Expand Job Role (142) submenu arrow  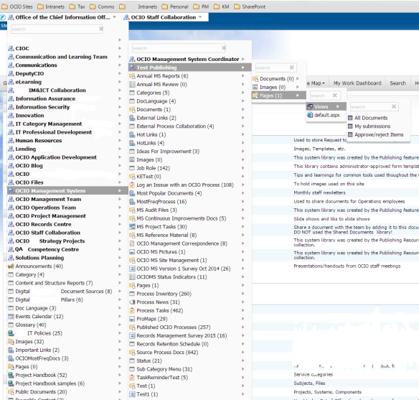[x=243, y=168]
